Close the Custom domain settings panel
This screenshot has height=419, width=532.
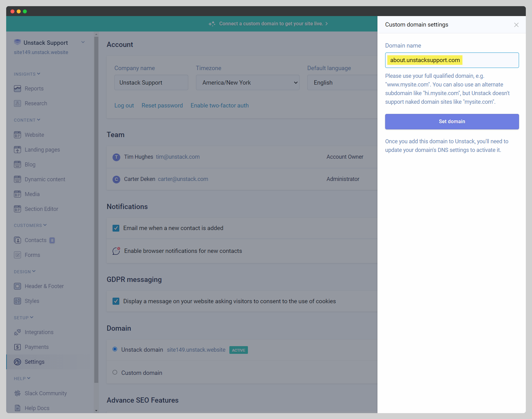click(x=516, y=25)
